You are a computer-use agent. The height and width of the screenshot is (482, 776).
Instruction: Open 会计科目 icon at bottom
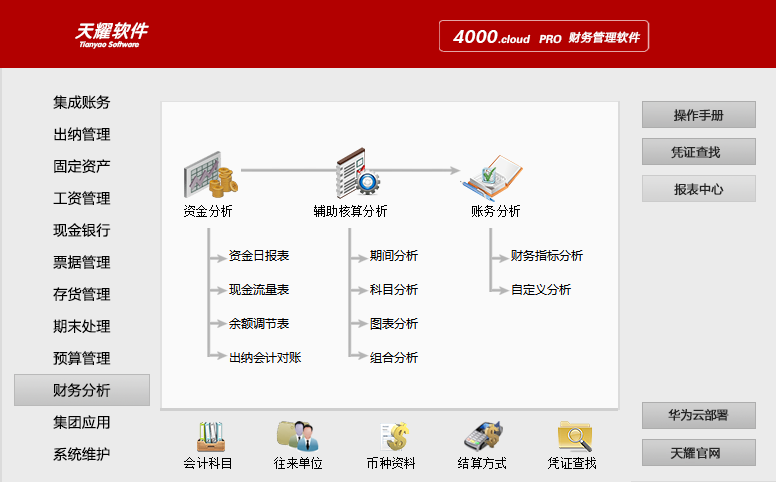point(209,437)
